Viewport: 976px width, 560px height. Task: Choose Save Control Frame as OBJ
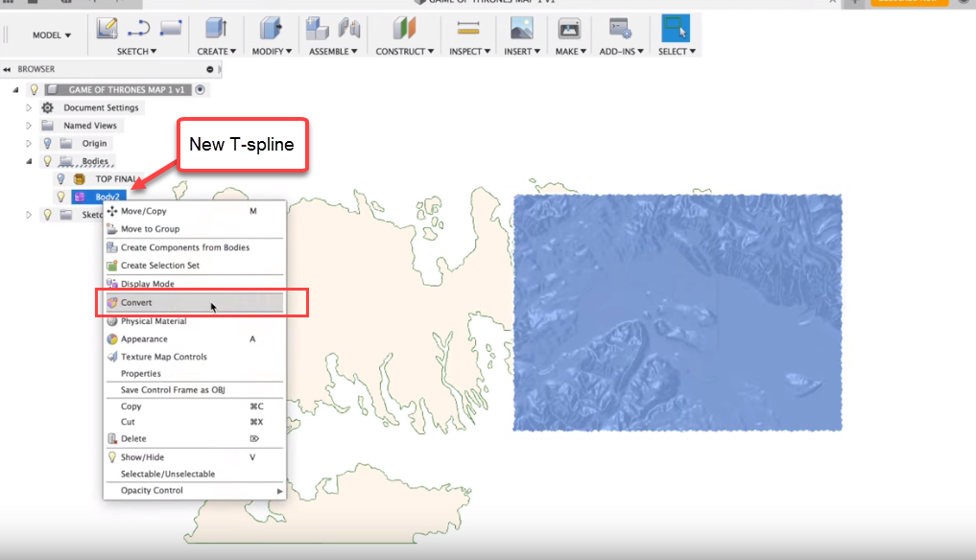[x=194, y=389]
